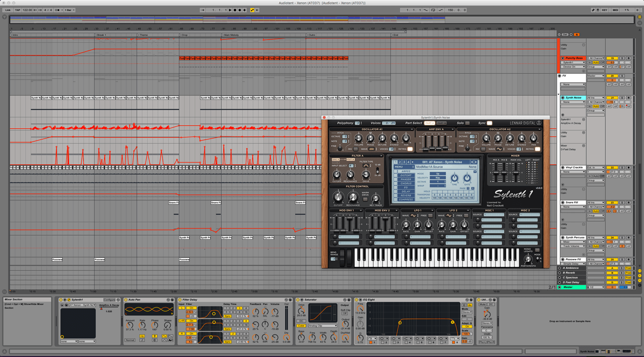The height and width of the screenshot is (357, 644).
Task: Click the TAP tempo button
Action: (x=18, y=10)
